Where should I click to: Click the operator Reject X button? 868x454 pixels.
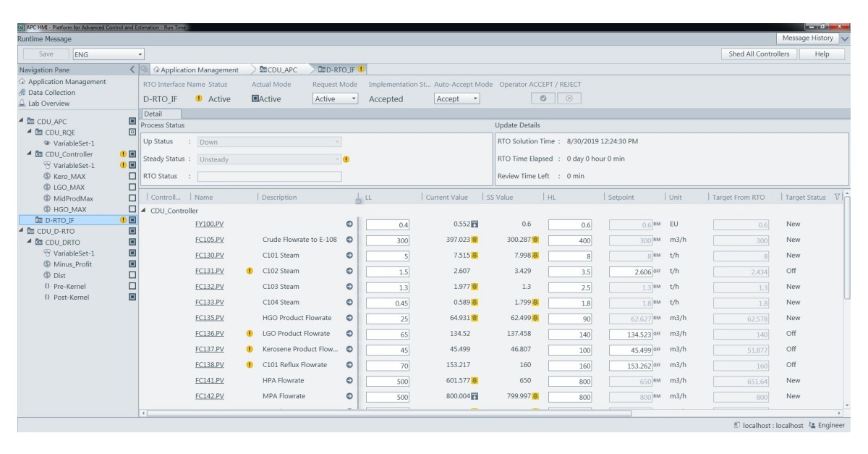click(569, 98)
